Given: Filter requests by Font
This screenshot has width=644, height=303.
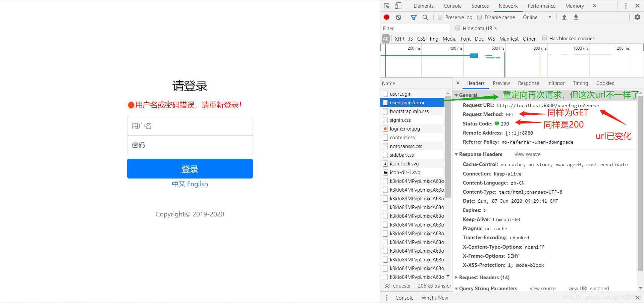Looking at the screenshot, I should (x=466, y=39).
